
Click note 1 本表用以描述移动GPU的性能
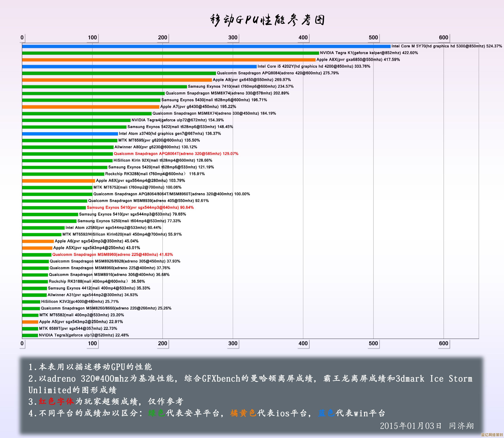(90, 367)
